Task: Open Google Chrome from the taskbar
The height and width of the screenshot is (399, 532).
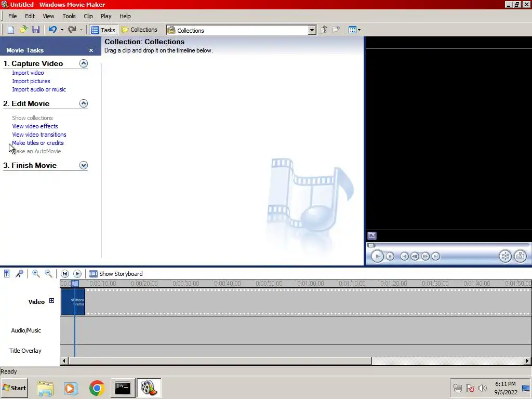Action: [x=97, y=388]
